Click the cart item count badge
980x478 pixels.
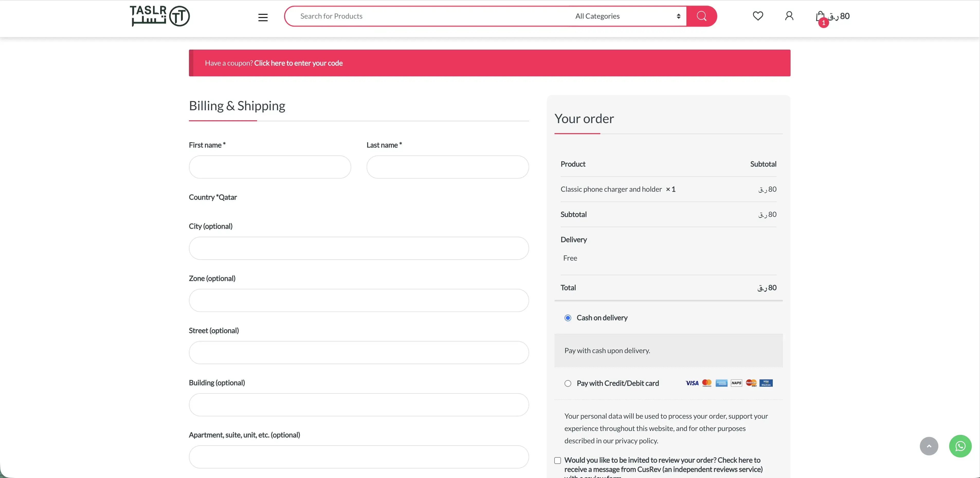point(824,23)
